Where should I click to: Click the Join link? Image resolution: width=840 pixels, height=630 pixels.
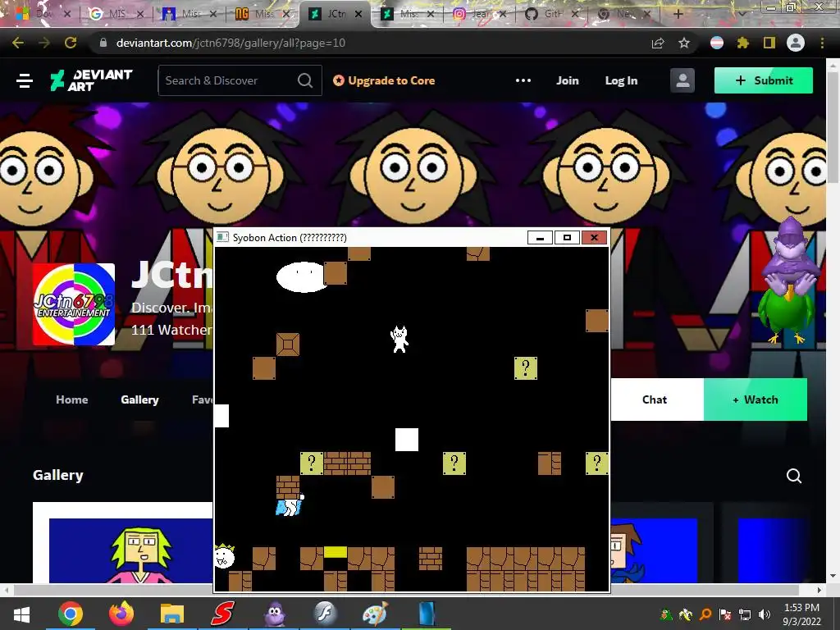(x=568, y=80)
